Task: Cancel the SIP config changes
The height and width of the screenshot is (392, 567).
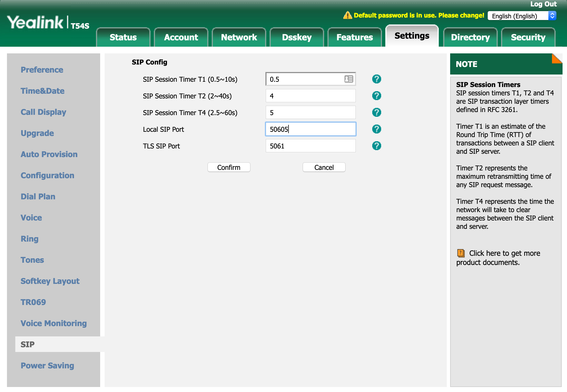Action: click(324, 167)
